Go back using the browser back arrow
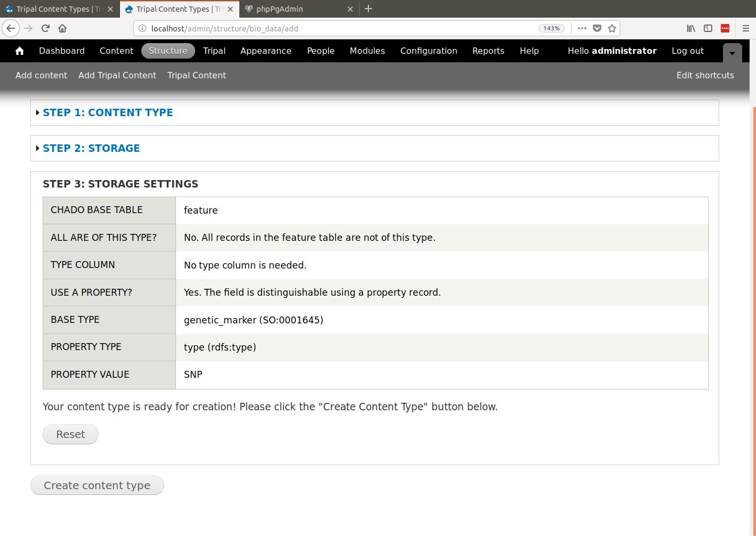The image size is (756, 536). pos(11,28)
